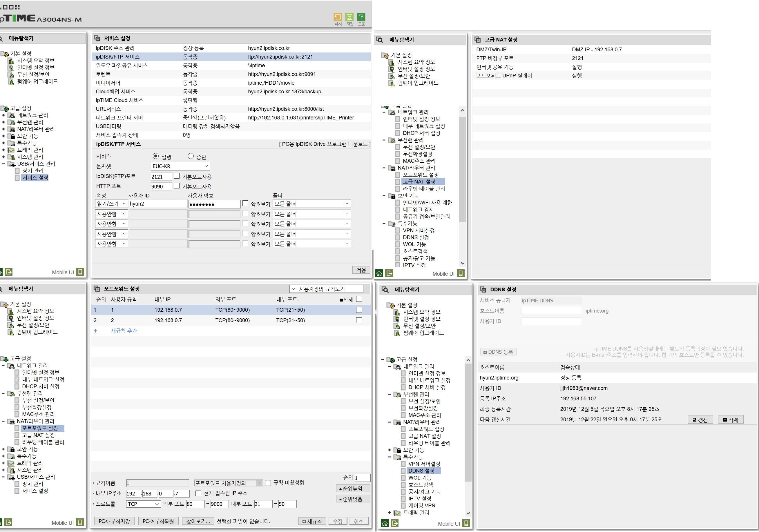The image size is (759, 532).
Task: Select the 실행 radio button for service
Action: pos(156,156)
